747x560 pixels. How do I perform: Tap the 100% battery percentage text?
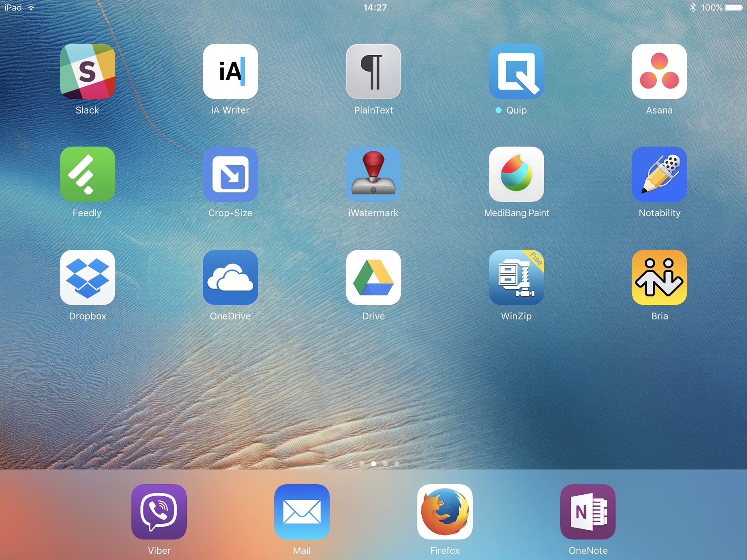pos(712,7)
